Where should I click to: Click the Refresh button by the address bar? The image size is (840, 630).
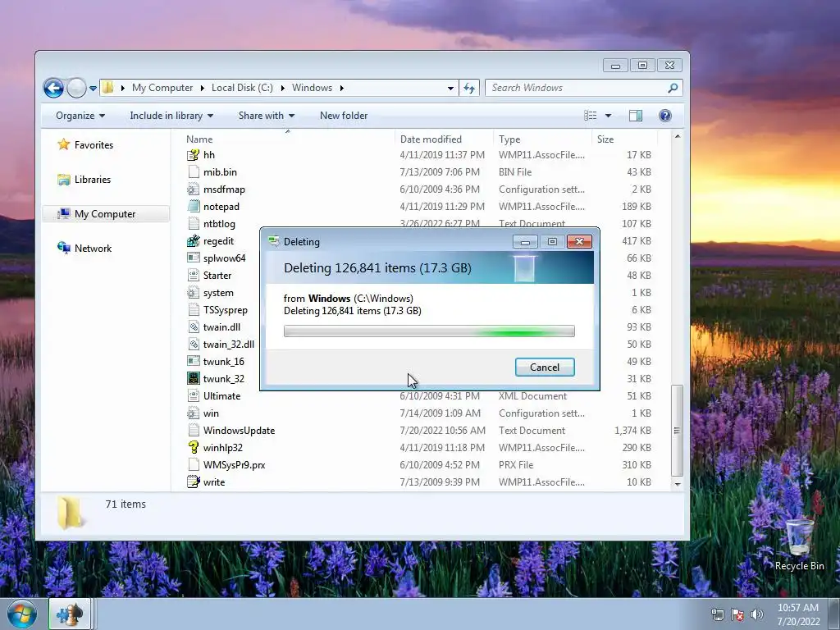coord(469,88)
